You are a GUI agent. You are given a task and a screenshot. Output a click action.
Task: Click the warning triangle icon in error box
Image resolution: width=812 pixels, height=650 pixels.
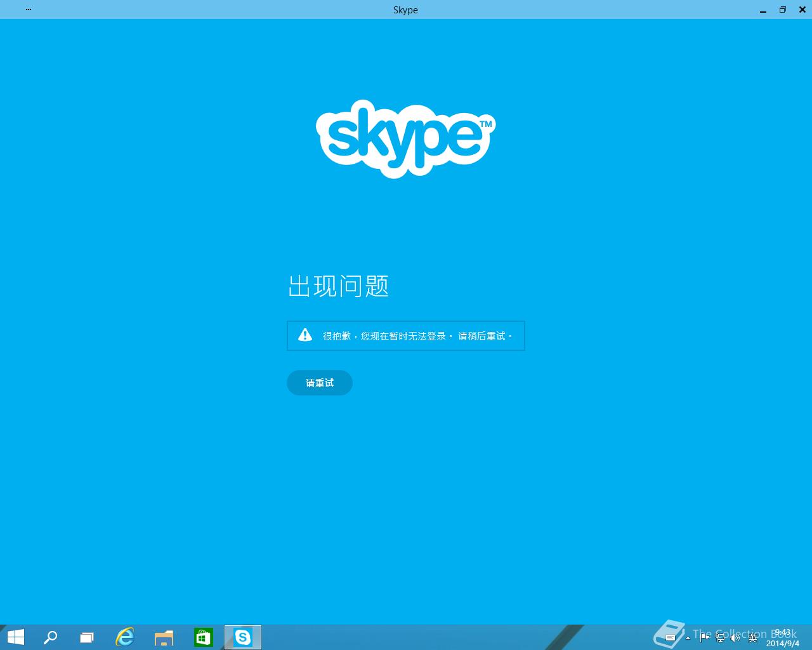click(x=305, y=335)
